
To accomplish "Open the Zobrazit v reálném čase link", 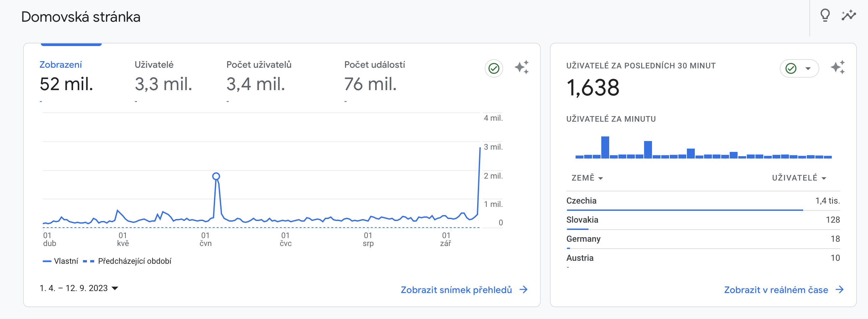I will [x=776, y=290].
